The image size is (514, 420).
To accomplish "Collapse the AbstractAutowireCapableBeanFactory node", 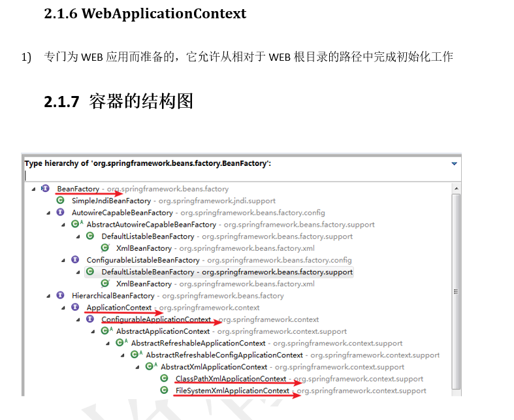I will pyautogui.click(x=63, y=225).
